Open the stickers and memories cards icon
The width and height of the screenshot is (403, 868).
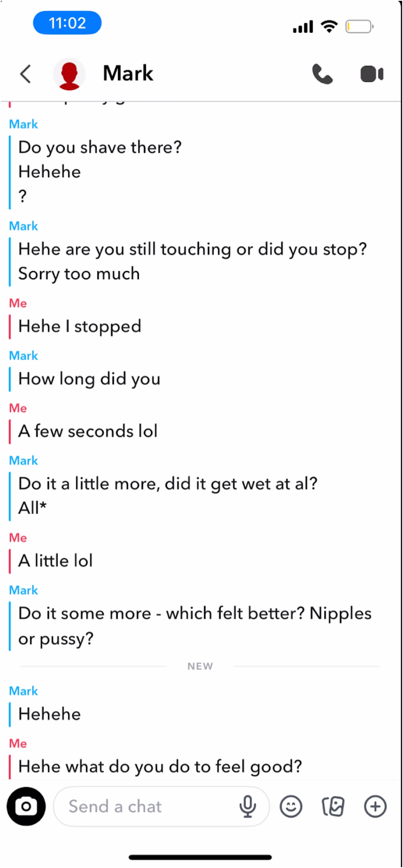[x=333, y=806]
